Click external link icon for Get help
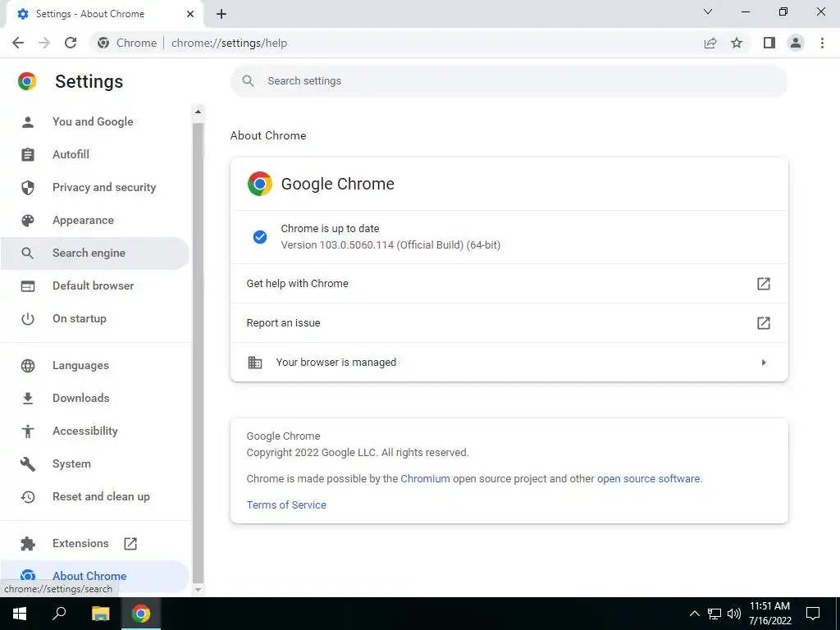This screenshot has height=630, width=840. (764, 283)
